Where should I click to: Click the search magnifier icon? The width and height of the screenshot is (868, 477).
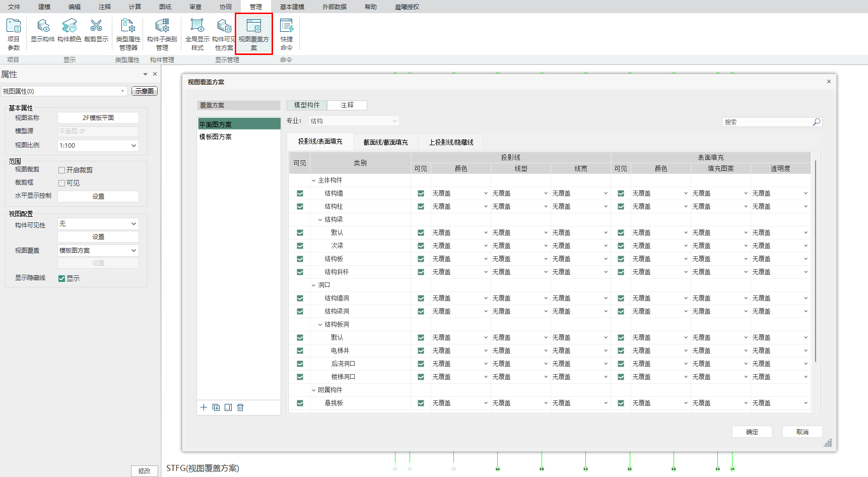817,122
